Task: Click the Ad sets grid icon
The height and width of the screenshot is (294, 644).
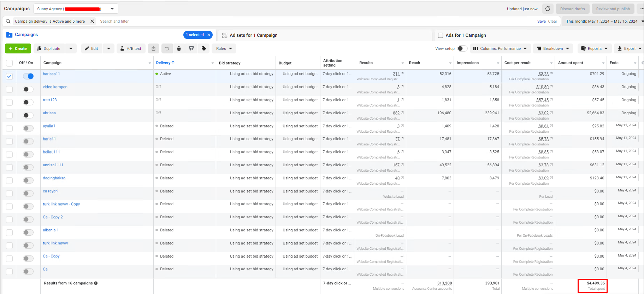Action: click(x=225, y=35)
